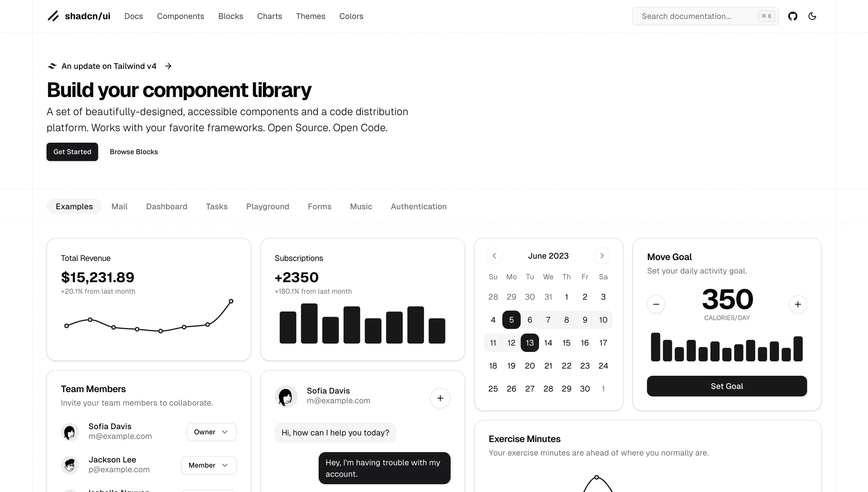
Task: Toggle dark mode moon icon
Action: click(x=812, y=16)
